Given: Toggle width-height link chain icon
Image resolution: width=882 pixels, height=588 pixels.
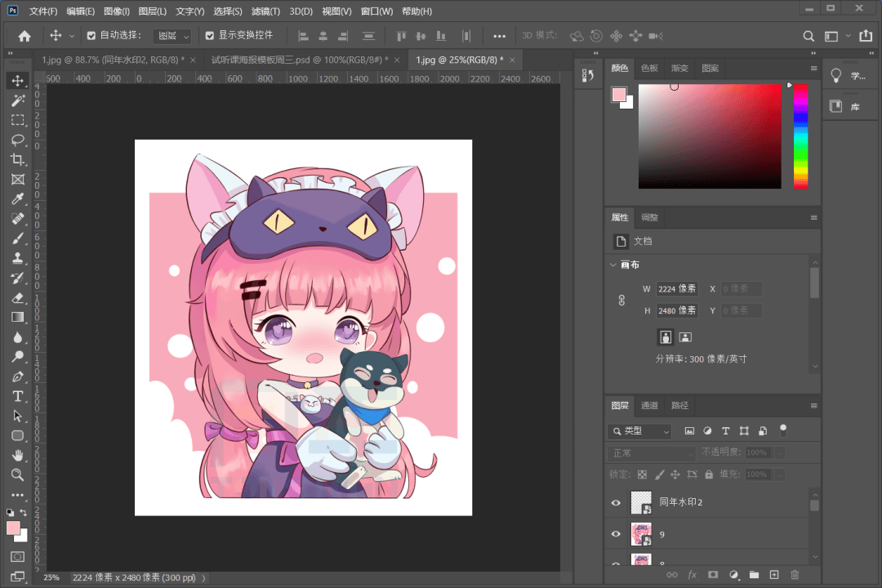Looking at the screenshot, I should click(621, 300).
